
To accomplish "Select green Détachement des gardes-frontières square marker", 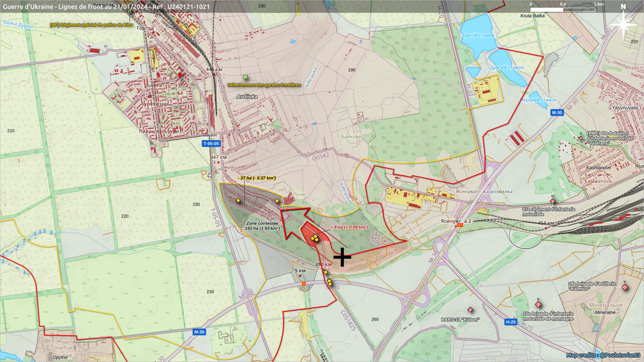I will 245,77.
